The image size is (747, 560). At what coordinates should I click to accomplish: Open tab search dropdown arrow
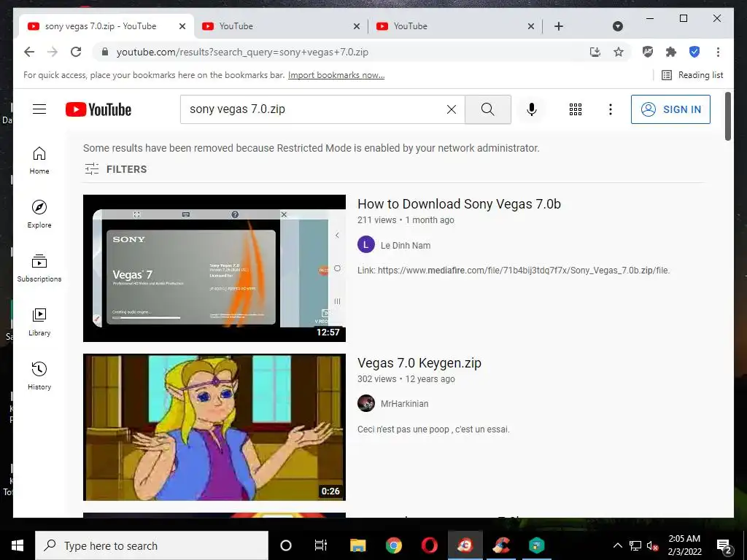tap(617, 26)
